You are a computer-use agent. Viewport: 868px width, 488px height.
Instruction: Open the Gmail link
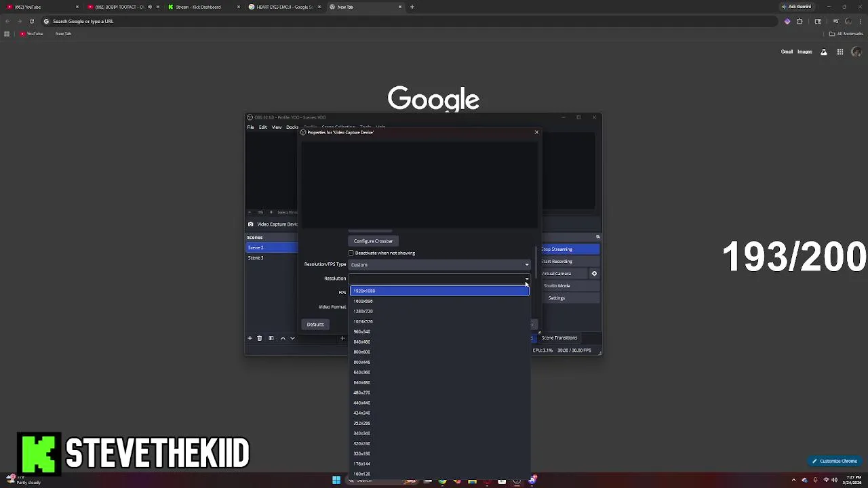tap(787, 52)
